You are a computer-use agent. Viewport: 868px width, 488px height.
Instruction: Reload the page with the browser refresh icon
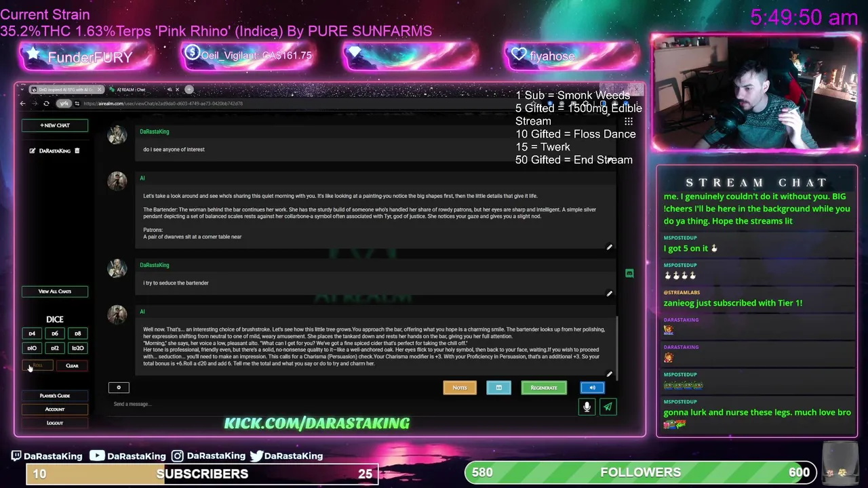[x=46, y=104]
